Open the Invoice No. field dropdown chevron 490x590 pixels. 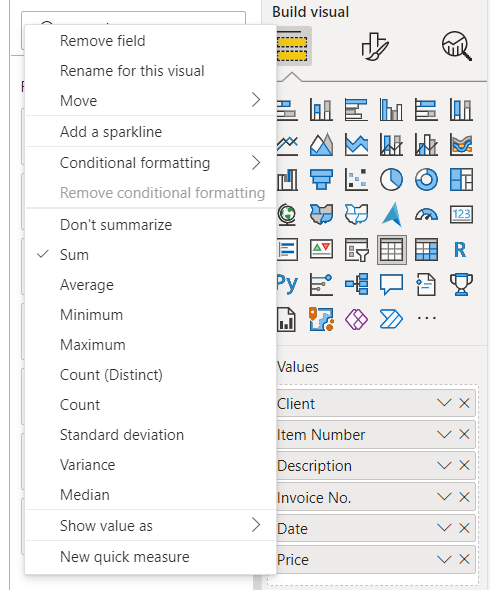[x=444, y=497]
